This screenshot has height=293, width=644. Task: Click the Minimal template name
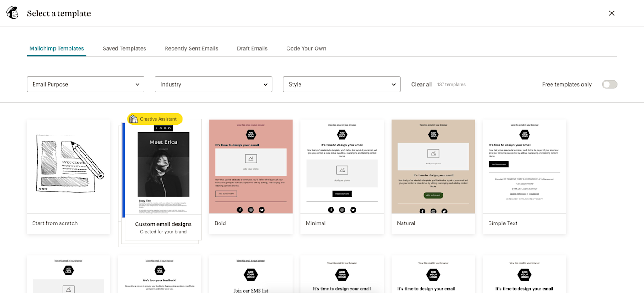tap(316, 223)
